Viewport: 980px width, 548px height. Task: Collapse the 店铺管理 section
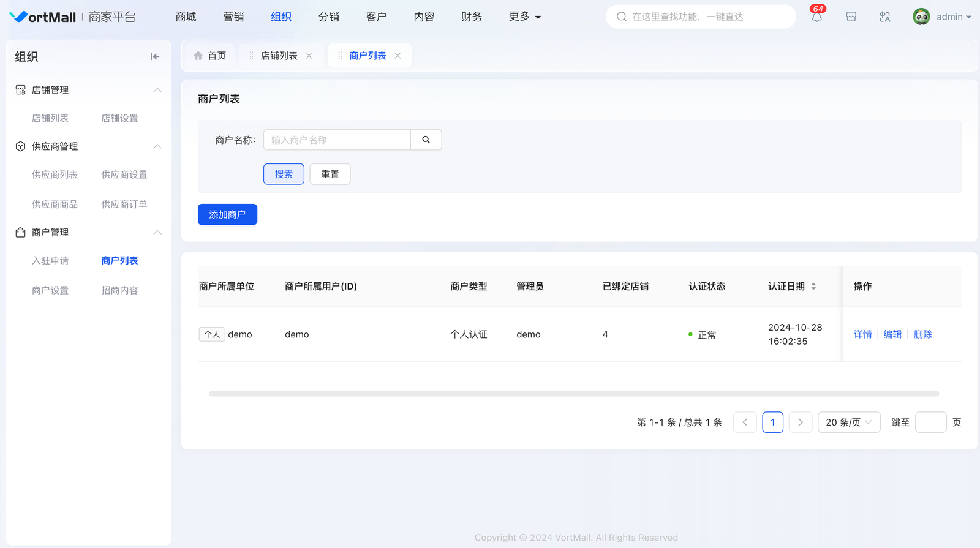point(157,90)
